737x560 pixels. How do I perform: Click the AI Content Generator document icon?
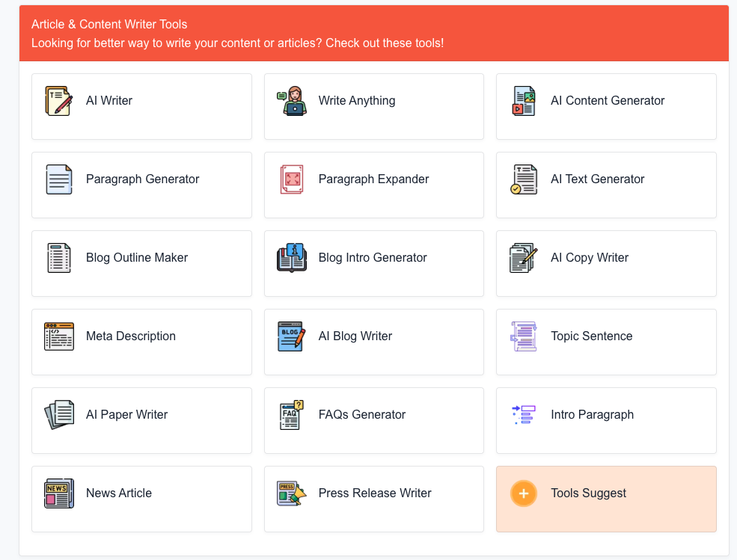(x=524, y=101)
